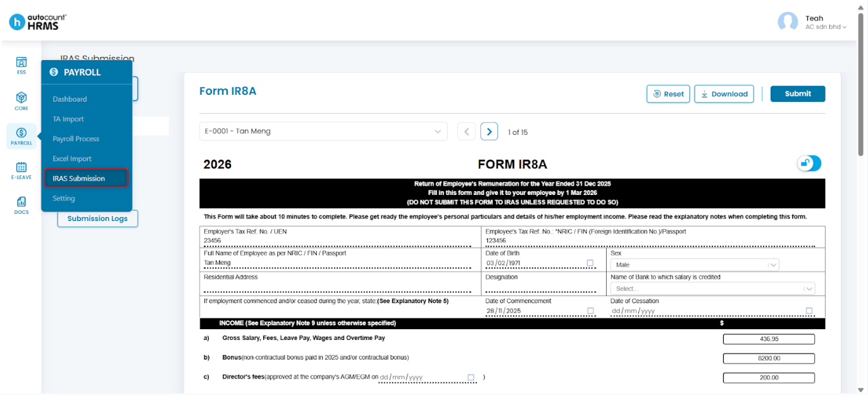This screenshot has height=395, width=868.
Task: Edit the Bonus amount 8200.00
Action: coord(769,358)
